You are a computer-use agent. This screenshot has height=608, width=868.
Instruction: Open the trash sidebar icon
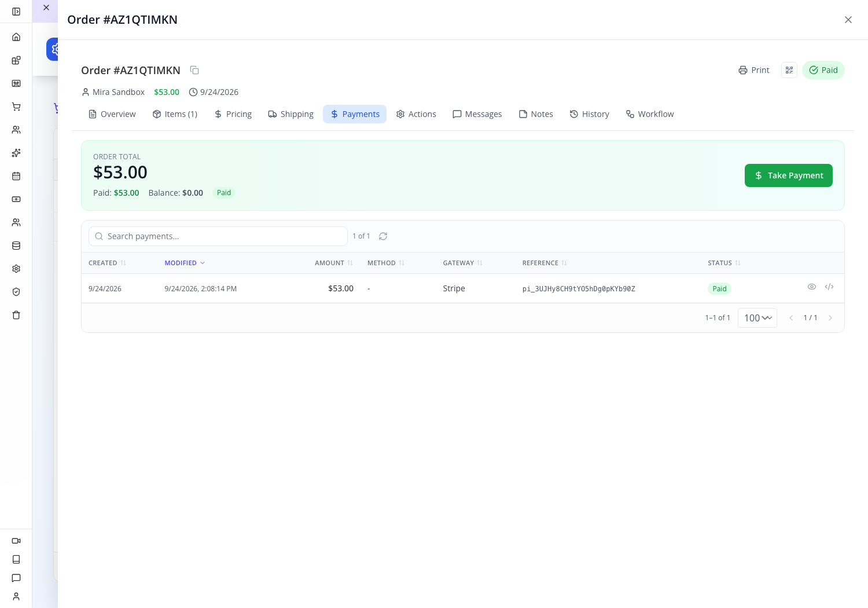[16, 315]
